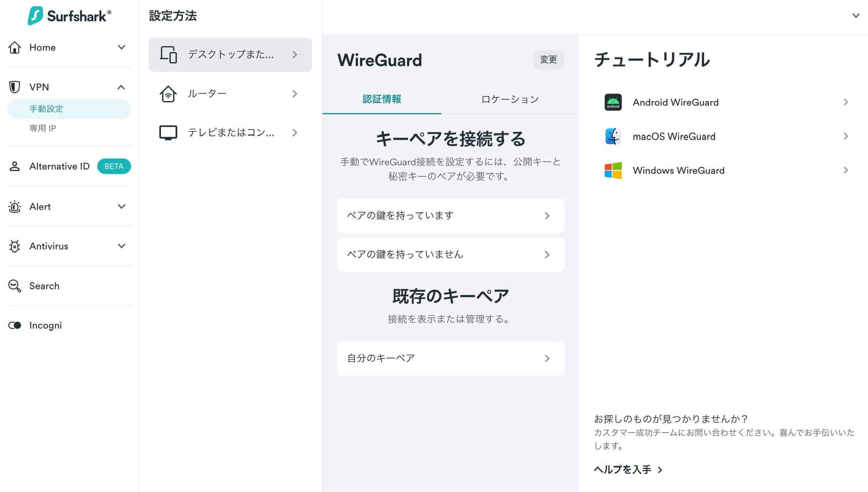Click the 既存のキーペア heading

click(x=451, y=296)
